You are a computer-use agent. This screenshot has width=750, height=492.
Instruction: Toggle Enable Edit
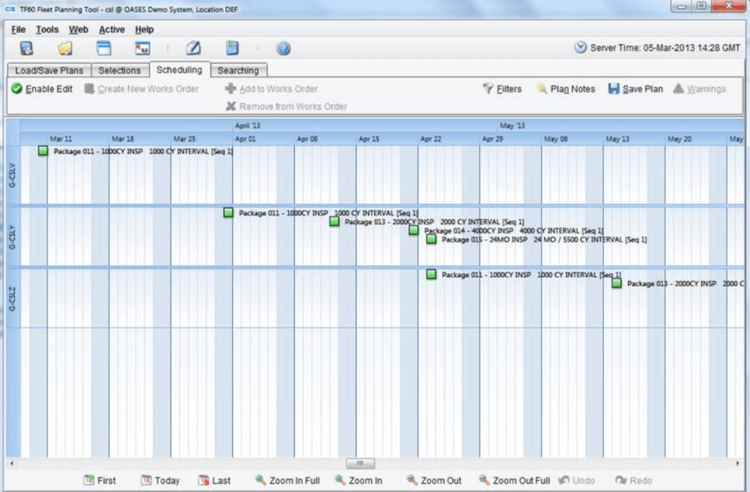42,89
